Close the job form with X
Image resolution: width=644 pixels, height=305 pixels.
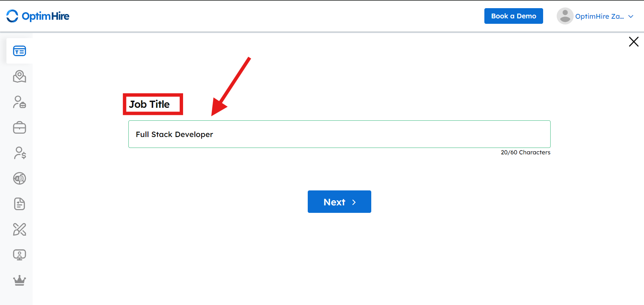(x=633, y=42)
